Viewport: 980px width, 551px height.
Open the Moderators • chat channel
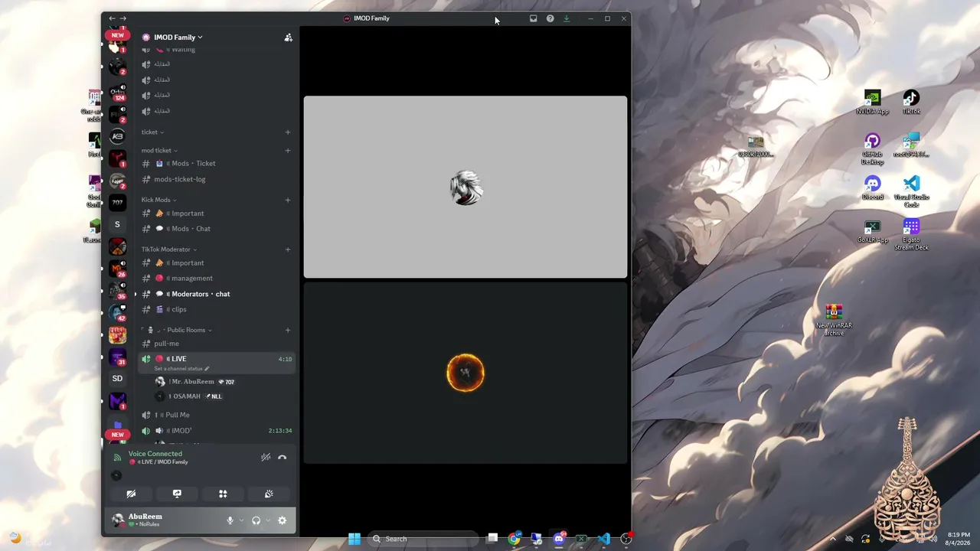pos(217,294)
